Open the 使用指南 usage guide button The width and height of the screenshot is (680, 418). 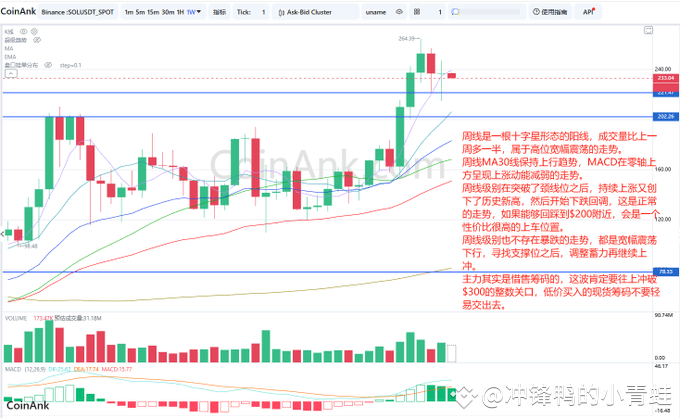pos(550,12)
